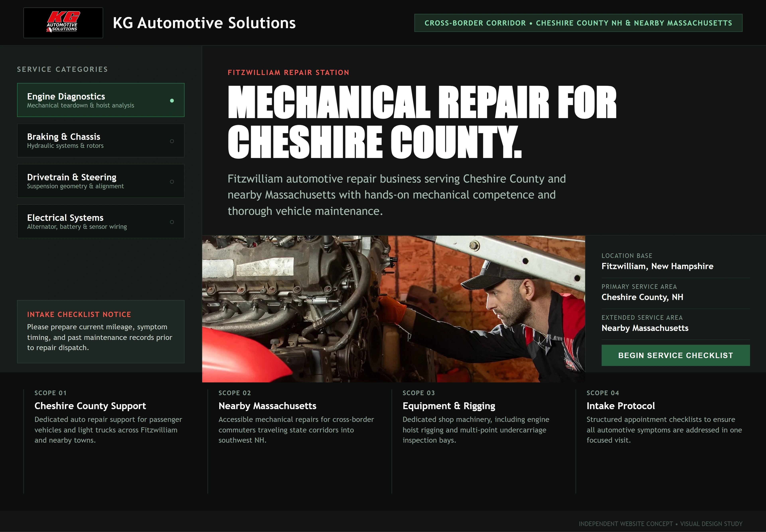Click the Fitzwilliam Repair Station label
The width and height of the screenshot is (766, 532).
(288, 72)
